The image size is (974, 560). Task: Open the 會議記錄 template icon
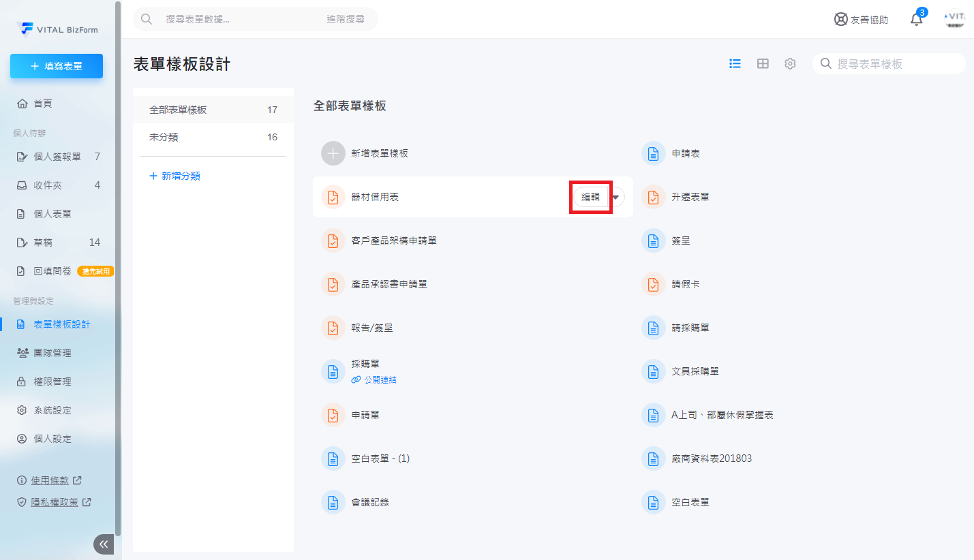[333, 502]
